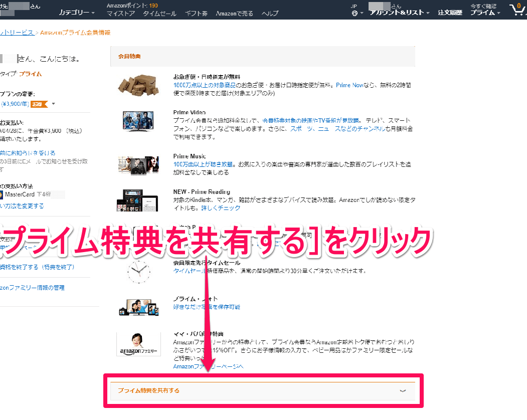Open 注文履歴 in the header
The width and height of the screenshot is (527, 420).
pos(450,13)
